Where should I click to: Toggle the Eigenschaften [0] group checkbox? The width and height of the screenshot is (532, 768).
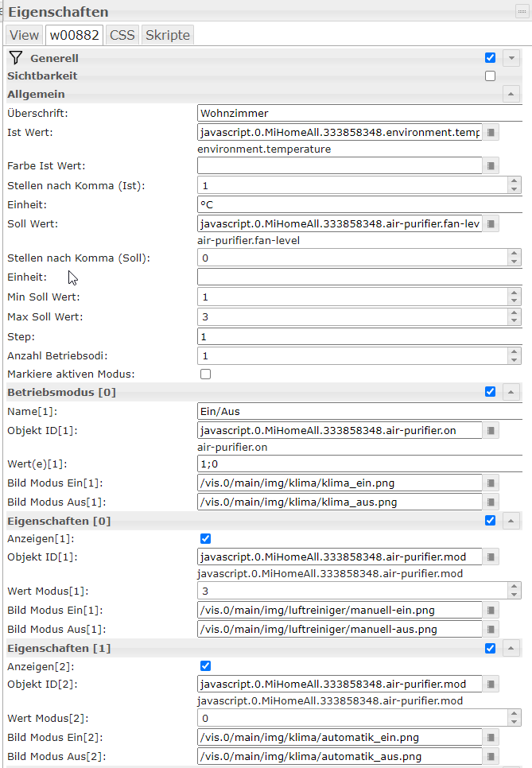[x=491, y=521]
